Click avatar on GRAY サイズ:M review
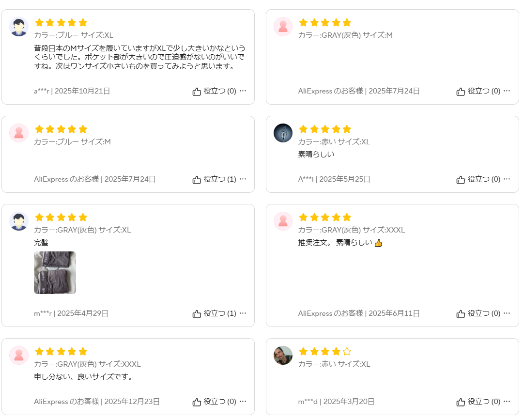The image size is (524, 420). click(x=283, y=27)
